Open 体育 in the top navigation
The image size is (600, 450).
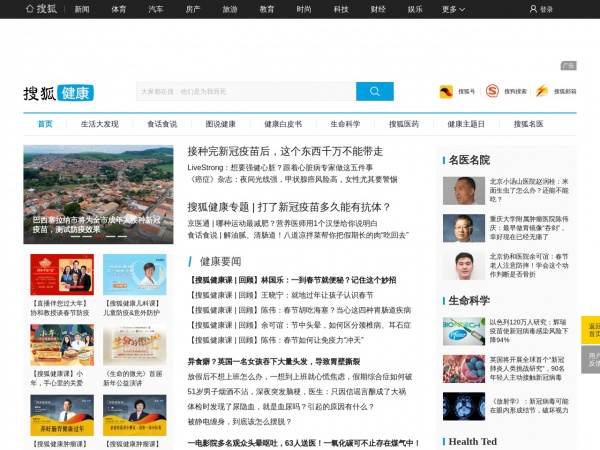119,9
